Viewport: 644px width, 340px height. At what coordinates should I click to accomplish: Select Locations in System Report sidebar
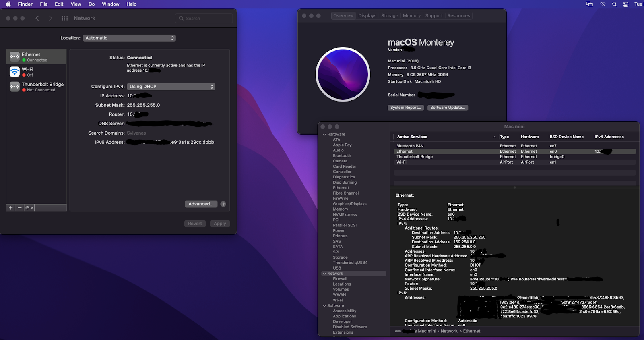click(x=342, y=284)
